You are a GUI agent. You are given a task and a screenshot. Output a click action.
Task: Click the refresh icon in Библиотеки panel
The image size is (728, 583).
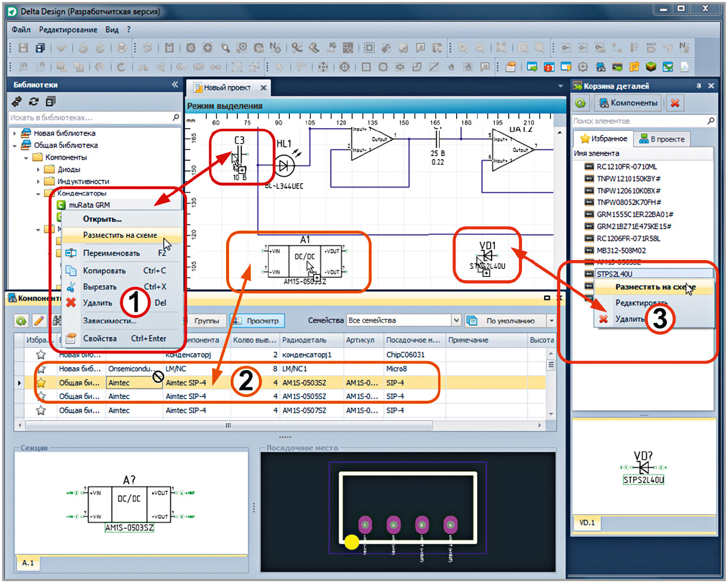point(34,101)
